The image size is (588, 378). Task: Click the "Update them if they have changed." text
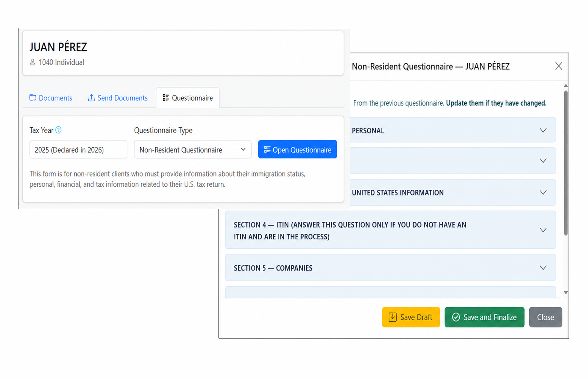[x=496, y=103]
